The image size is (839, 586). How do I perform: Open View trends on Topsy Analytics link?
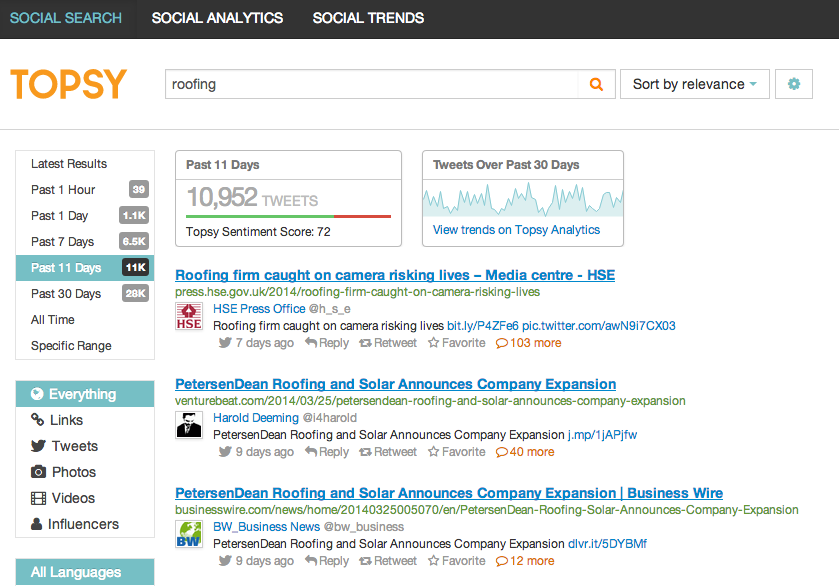(x=516, y=230)
